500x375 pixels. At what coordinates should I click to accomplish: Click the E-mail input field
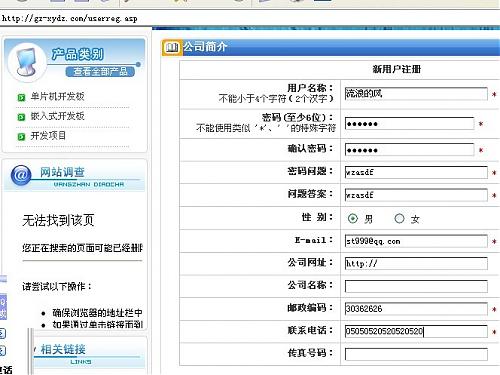[x=416, y=241]
